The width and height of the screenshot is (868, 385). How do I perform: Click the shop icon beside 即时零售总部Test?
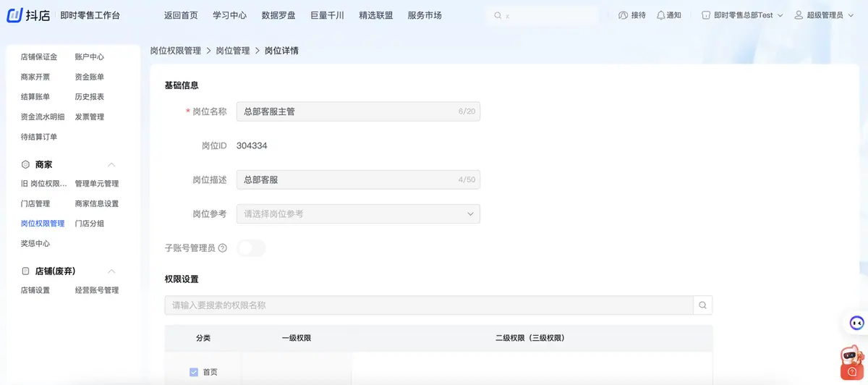pos(706,15)
